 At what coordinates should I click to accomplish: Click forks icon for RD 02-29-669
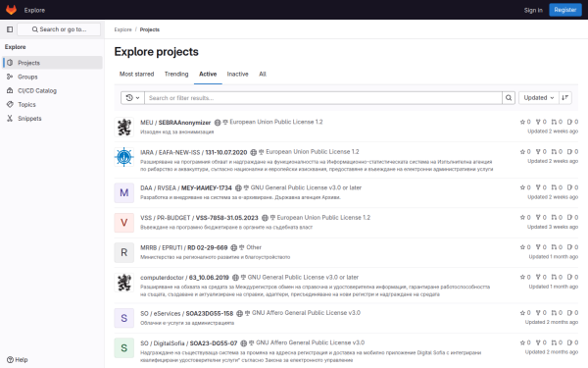pos(538,247)
